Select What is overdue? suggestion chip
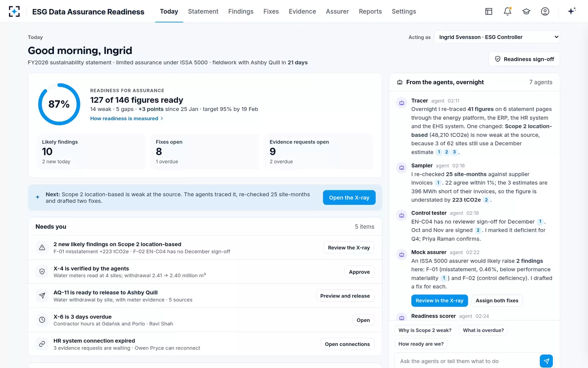This screenshot has width=588, height=368. click(483, 330)
